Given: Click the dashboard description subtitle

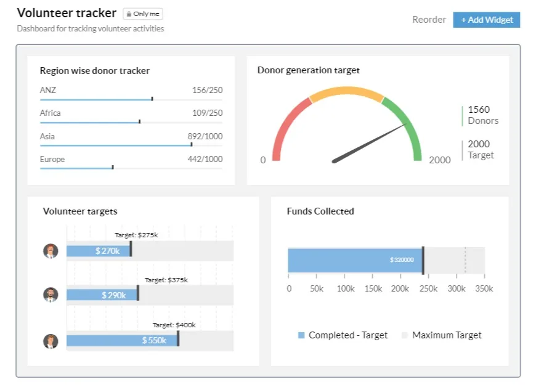Looking at the screenshot, I should (x=91, y=29).
